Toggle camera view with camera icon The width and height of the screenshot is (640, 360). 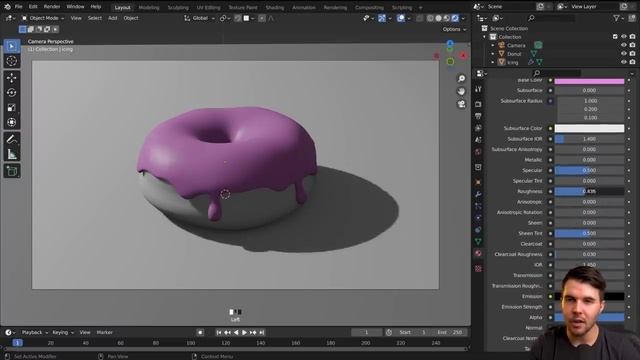coord(461,104)
